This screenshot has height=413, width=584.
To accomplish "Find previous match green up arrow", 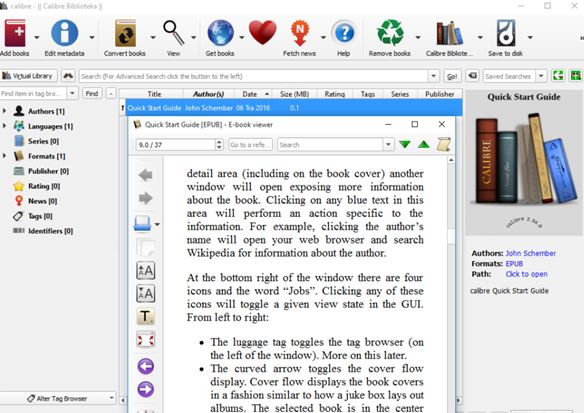I will point(423,144).
